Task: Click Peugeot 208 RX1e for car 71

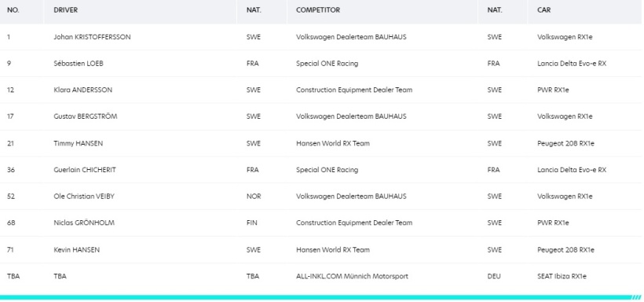Action: (x=565, y=250)
